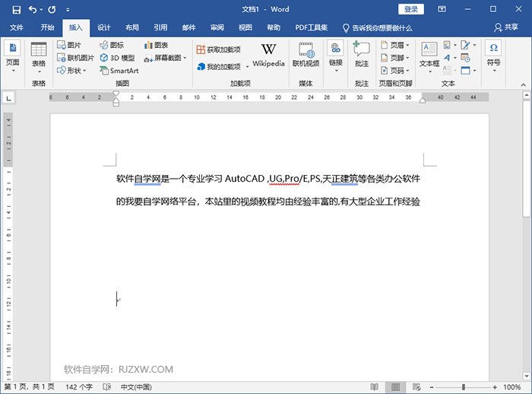Switch to read mode view
The image size is (532, 394).
point(374,387)
